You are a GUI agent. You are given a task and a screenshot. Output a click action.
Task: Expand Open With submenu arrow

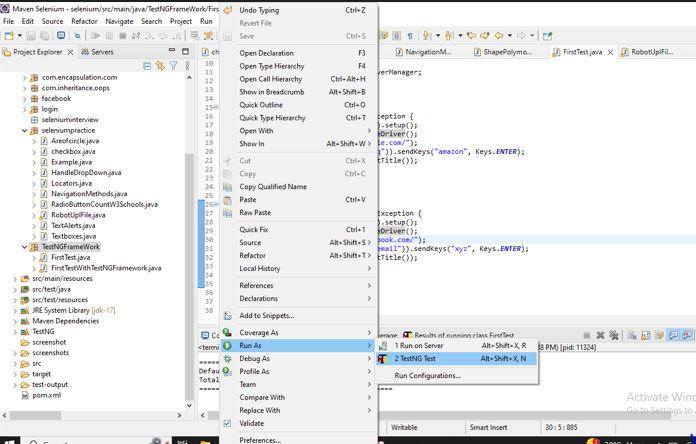click(x=369, y=131)
